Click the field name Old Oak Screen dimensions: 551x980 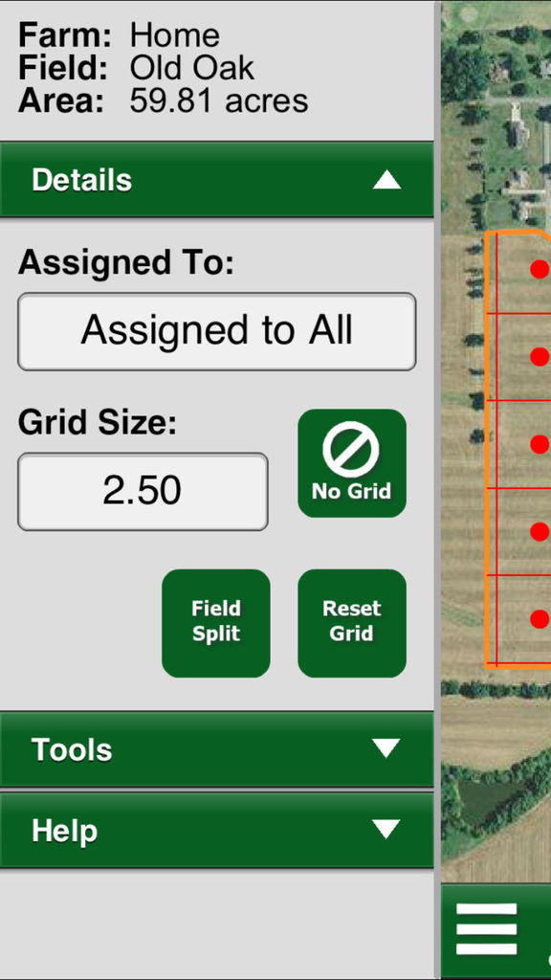191,68
